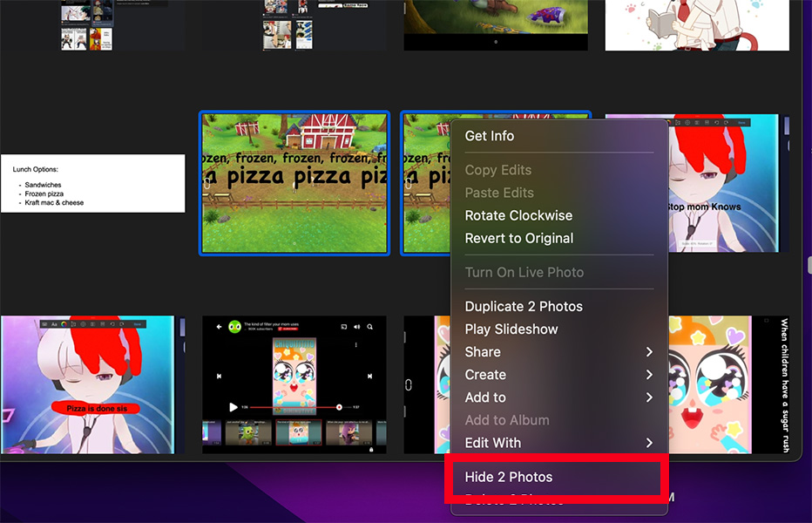Click the More link in the markup toolbar

pyautogui.click(x=139, y=324)
